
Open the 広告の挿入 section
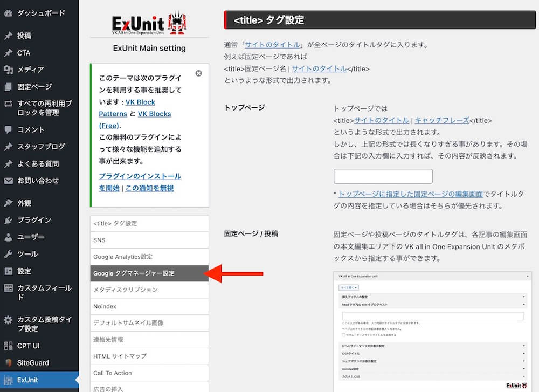(149, 387)
